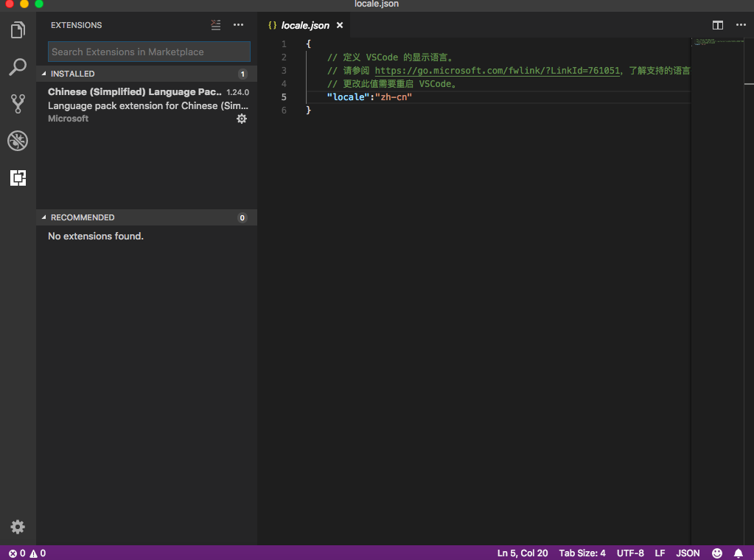
Task: Open the Source Control view
Action: pyautogui.click(x=18, y=103)
